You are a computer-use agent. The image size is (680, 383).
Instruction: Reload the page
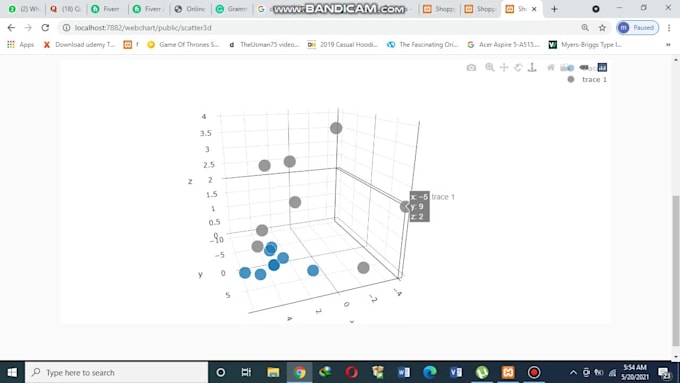[x=45, y=27]
